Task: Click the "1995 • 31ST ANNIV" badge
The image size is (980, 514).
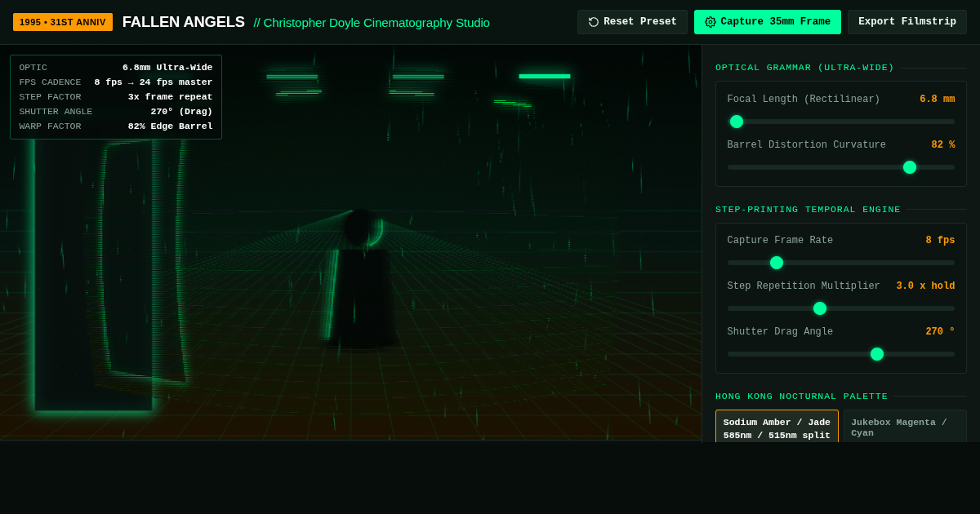Action: pyautogui.click(x=63, y=22)
